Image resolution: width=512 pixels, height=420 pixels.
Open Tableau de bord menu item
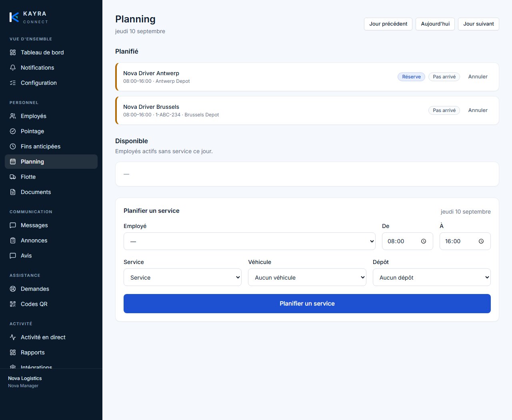point(51,52)
